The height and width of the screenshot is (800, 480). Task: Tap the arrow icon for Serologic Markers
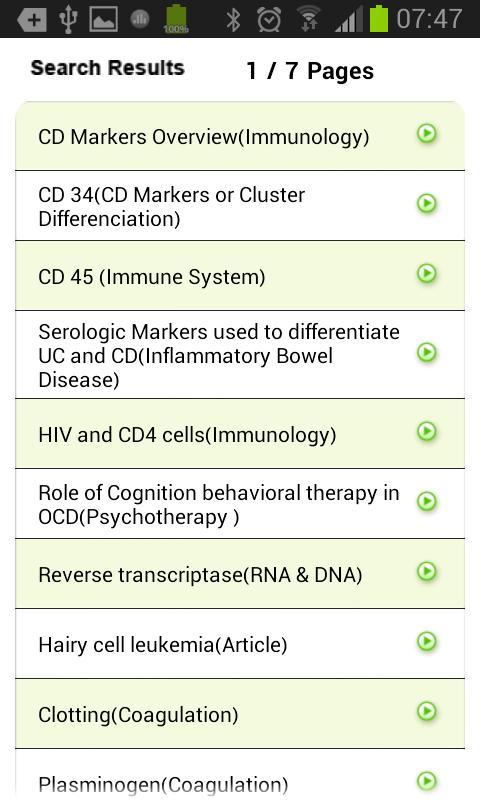coord(426,353)
